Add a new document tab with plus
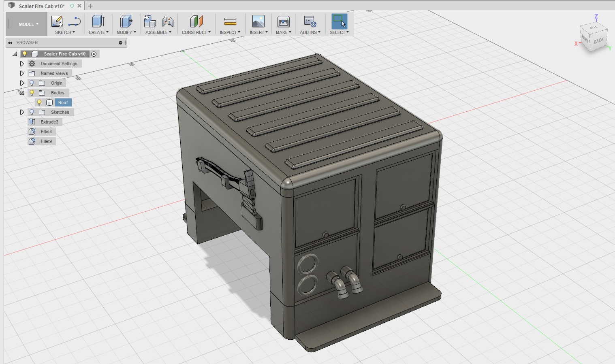 tap(90, 6)
